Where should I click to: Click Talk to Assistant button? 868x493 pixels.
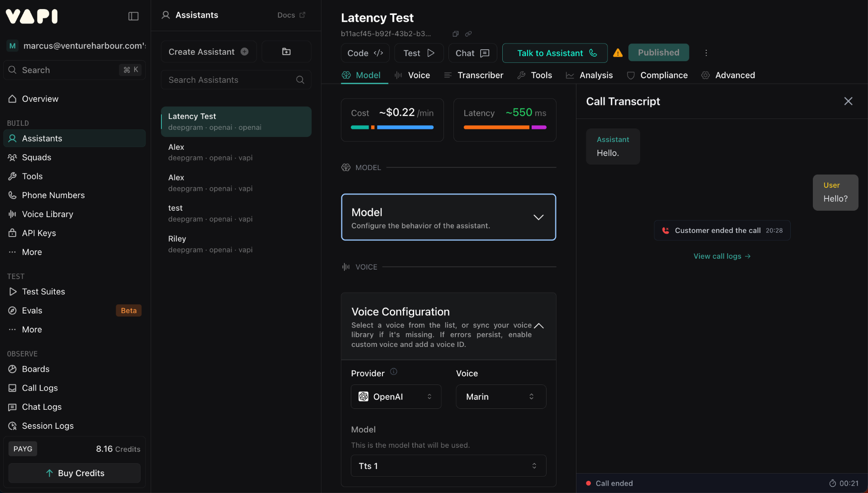pos(555,53)
